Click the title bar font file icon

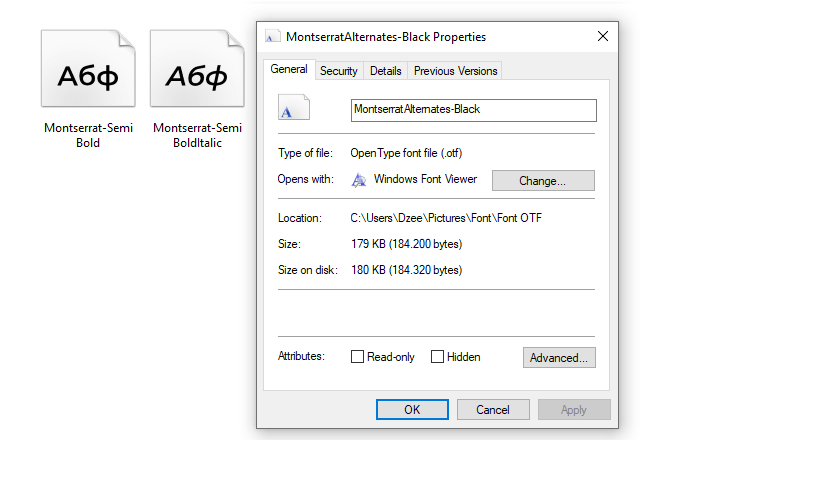pyautogui.click(x=272, y=36)
